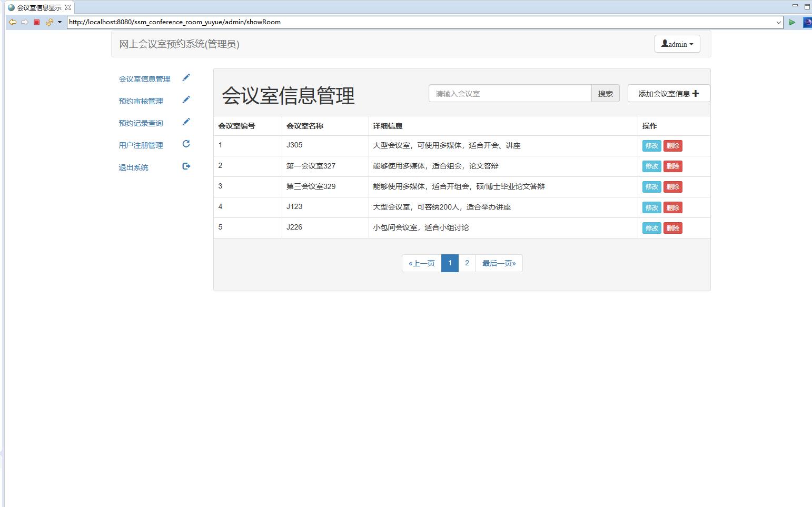Image resolution: width=812 pixels, height=507 pixels.
Task: Click the 请输入会议室 search input field
Action: click(x=509, y=93)
